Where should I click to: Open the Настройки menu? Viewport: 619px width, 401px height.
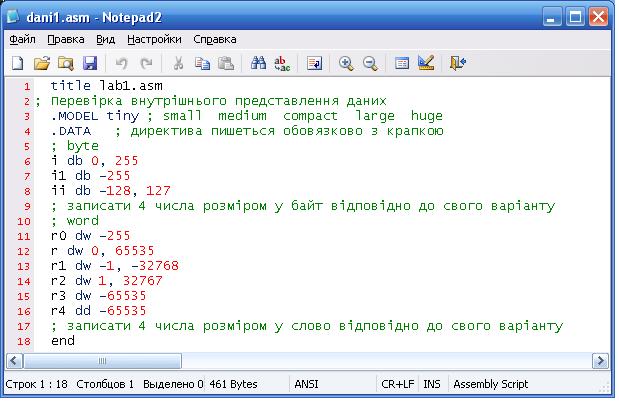(x=154, y=39)
